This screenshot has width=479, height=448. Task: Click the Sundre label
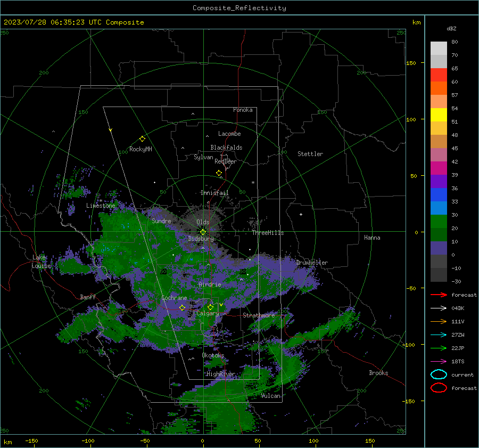point(161,221)
